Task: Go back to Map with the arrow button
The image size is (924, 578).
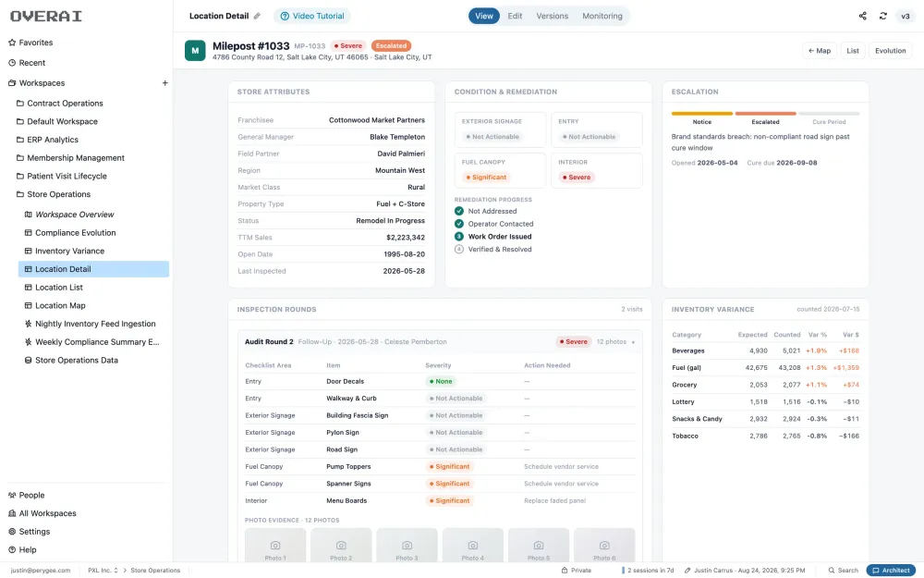Action: coord(819,51)
